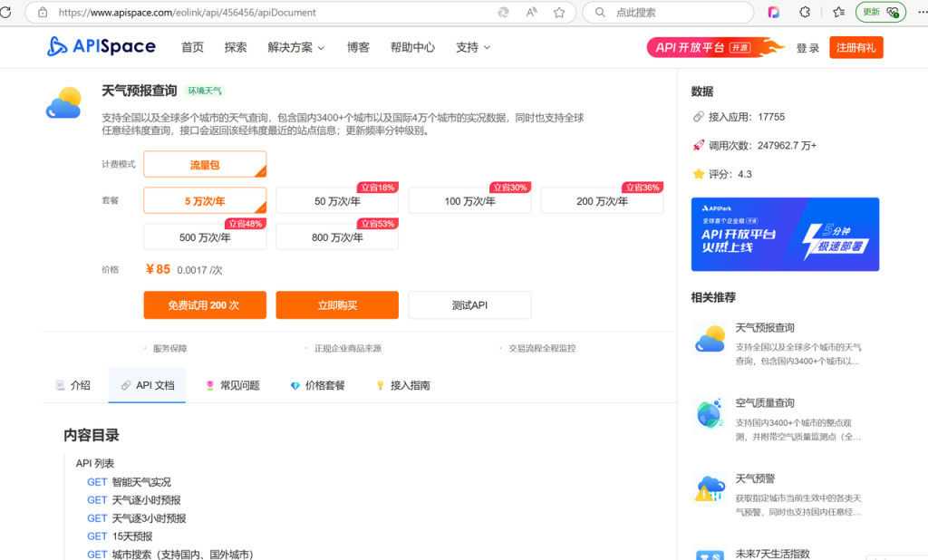Click the bulb icon next to 接入指南
Viewport: 928px width, 560px height.
coord(381,384)
